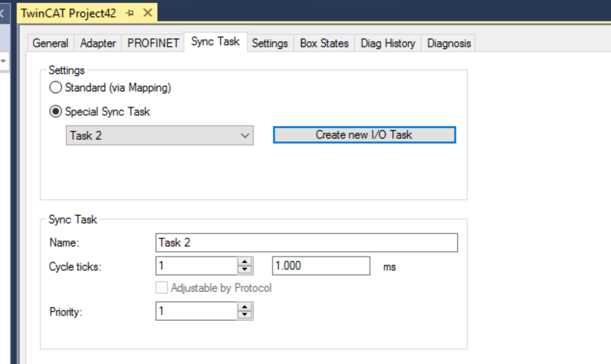Close the TwinCAT Project42 tab
The width and height of the screenshot is (611, 364).
pos(148,13)
